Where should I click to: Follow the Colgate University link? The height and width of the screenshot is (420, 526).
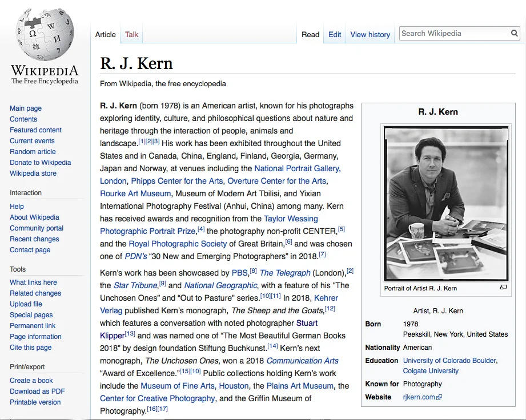[x=431, y=371]
